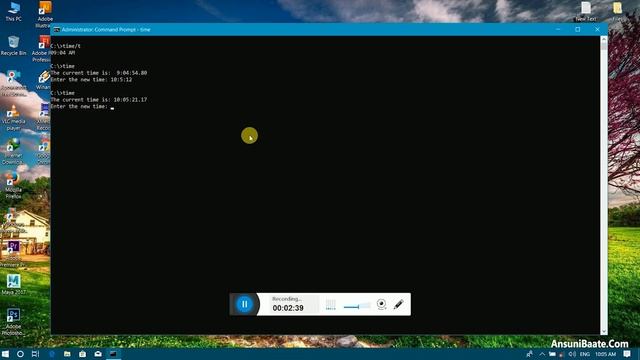This screenshot has height=360, width=640.
Task: Select the Mozilla Firefox desktop shortcut
Action: point(13,185)
